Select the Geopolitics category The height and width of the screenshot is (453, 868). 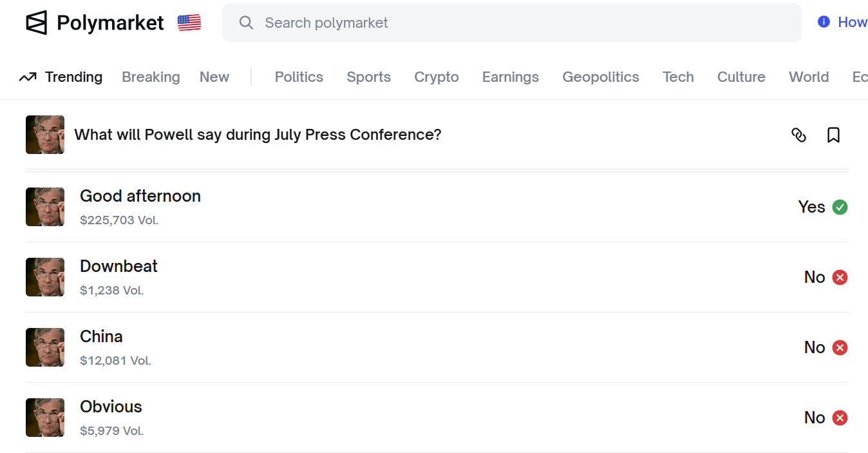tap(601, 77)
